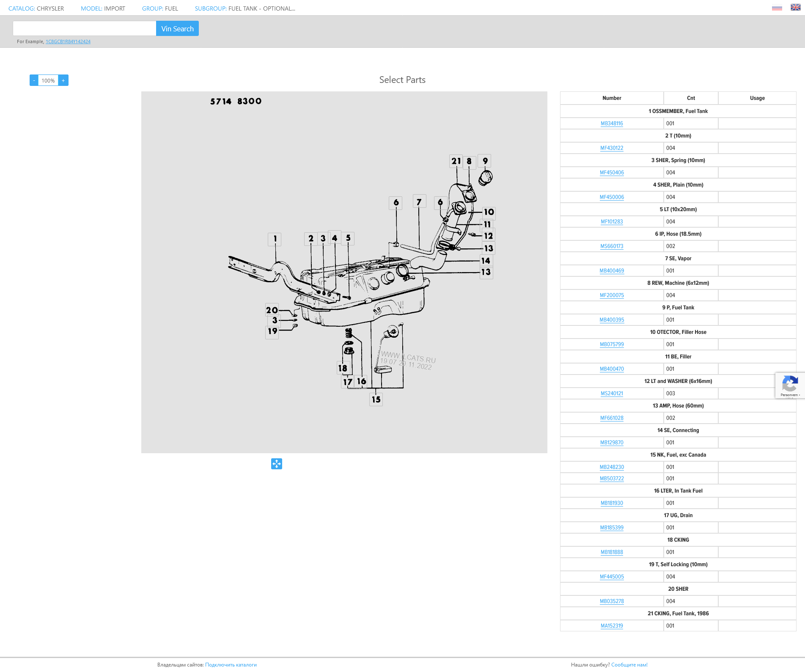Open the example VIN 1C8GCB1R84Y142424 link

(x=68, y=41)
